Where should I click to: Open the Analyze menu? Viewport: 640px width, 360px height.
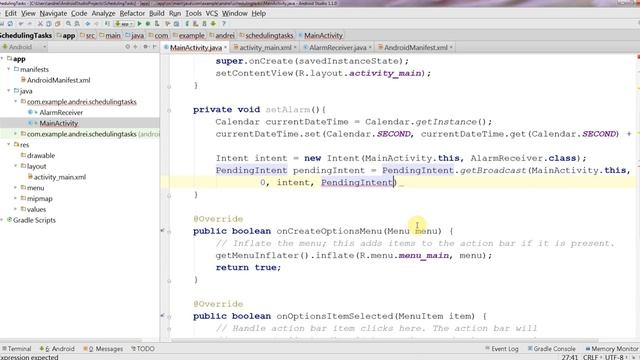pyautogui.click(x=103, y=13)
